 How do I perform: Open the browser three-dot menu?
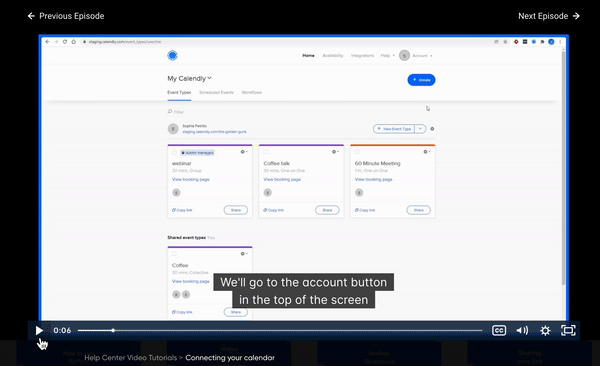[560, 42]
